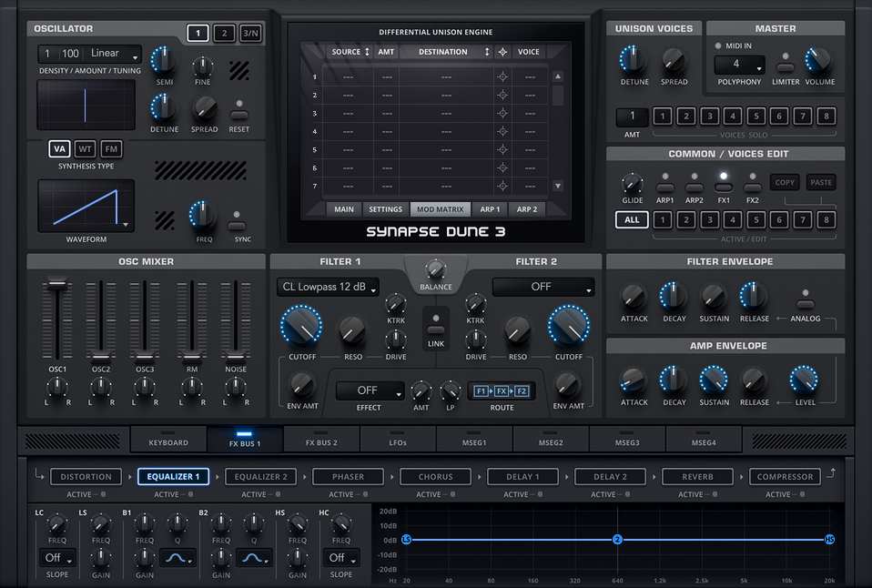The width and height of the screenshot is (872, 588).
Task: Click the oscillator DETUNE knob
Action: [164, 108]
